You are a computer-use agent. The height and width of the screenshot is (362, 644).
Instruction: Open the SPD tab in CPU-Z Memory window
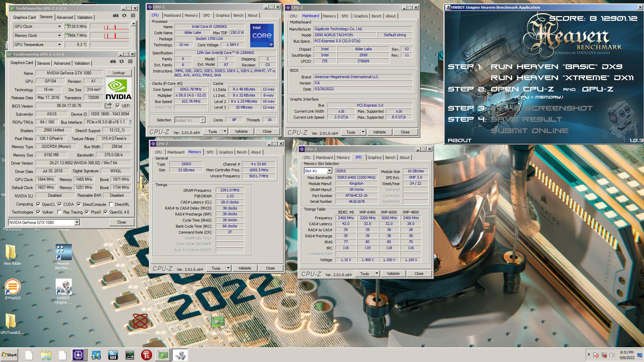pyautogui.click(x=210, y=152)
